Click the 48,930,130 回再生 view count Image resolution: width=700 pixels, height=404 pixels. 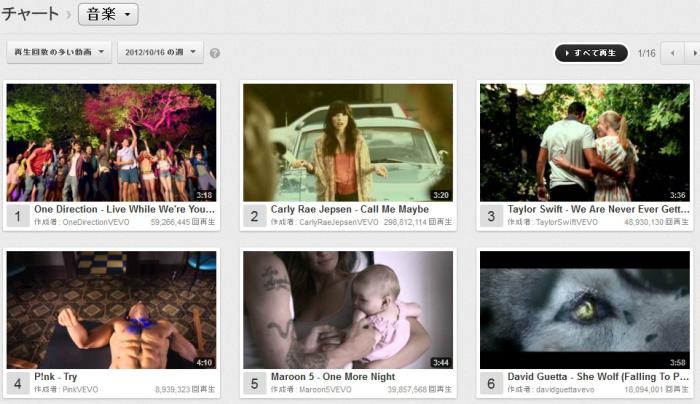(x=656, y=222)
